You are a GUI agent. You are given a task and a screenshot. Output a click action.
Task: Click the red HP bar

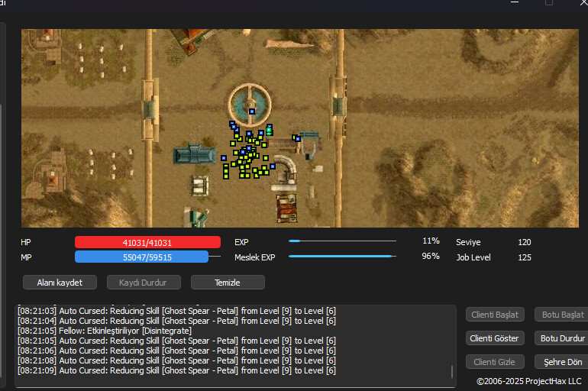click(x=147, y=242)
